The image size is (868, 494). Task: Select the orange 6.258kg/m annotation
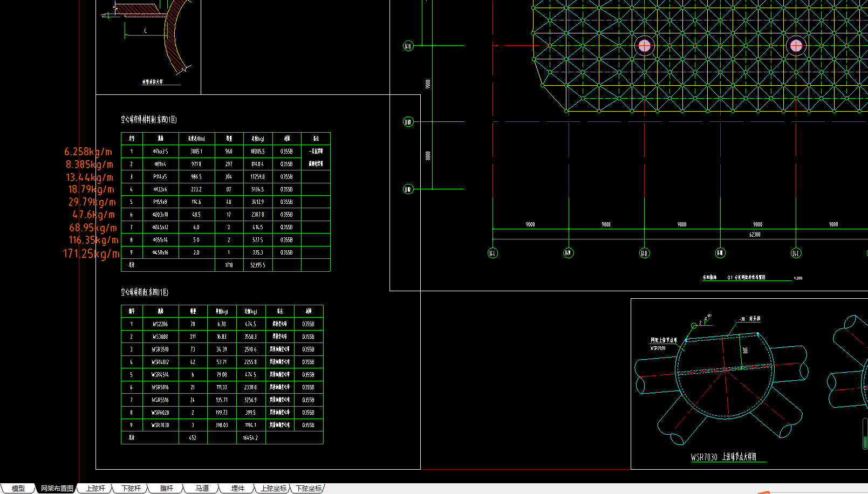pyautogui.click(x=88, y=152)
